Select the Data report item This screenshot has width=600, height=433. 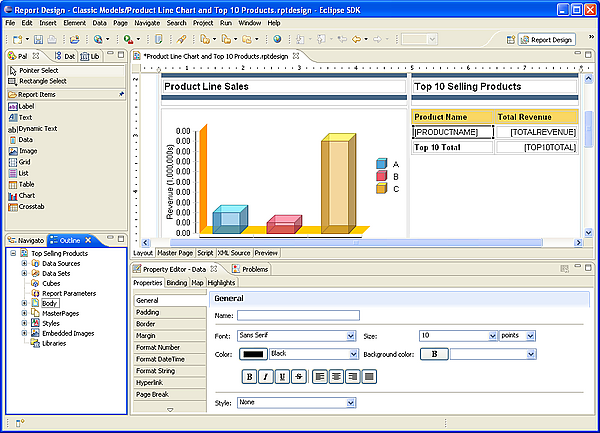click(21, 140)
